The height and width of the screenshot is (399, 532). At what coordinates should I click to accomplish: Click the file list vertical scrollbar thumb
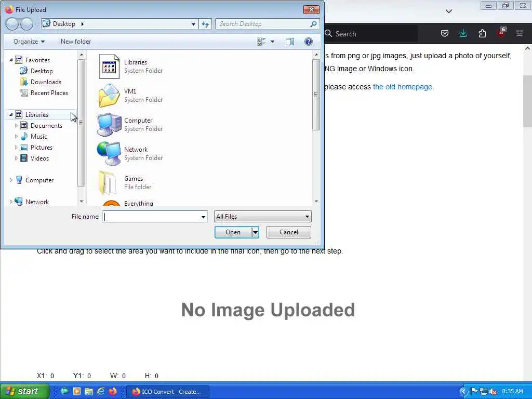(316, 95)
